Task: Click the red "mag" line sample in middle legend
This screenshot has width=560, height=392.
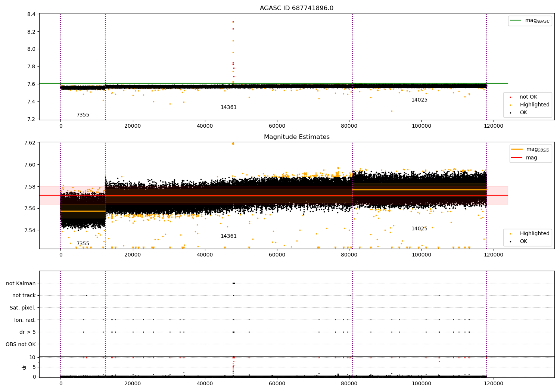Action: tap(517, 158)
